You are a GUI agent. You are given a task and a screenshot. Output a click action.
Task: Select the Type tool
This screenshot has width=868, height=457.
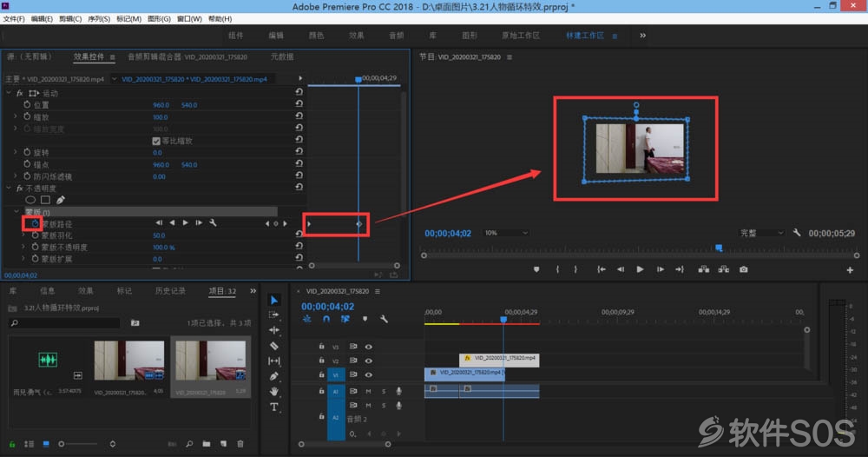click(x=274, y=407)
